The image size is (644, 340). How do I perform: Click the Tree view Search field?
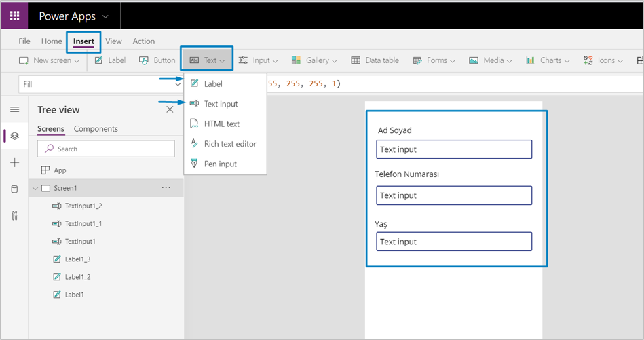pos(106,149)
